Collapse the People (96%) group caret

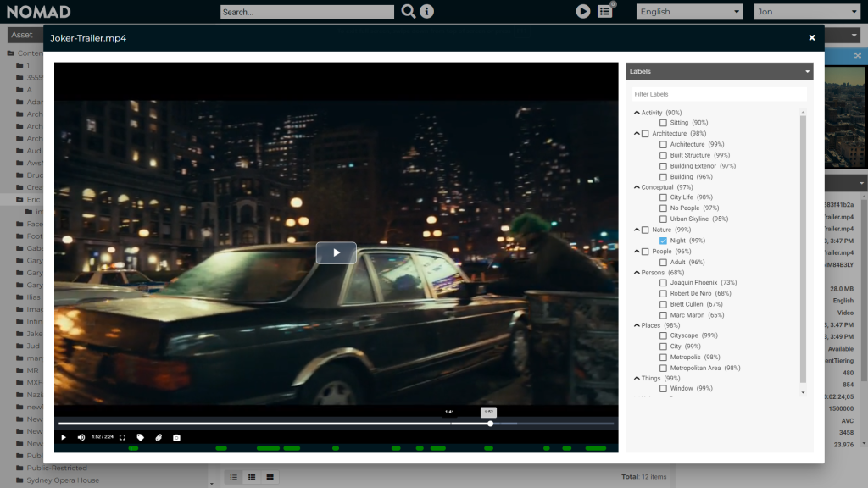point(637,251)
